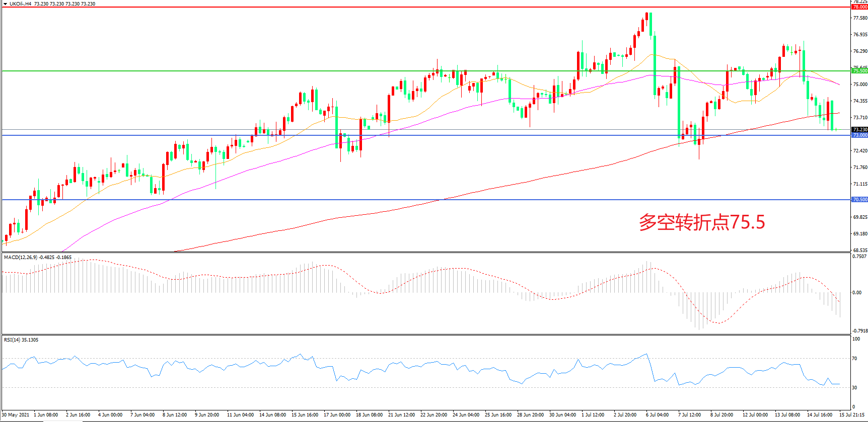Click the UKOil-,H4 symbol title text
Screen dimensions: 868x422
coord(20,4)
